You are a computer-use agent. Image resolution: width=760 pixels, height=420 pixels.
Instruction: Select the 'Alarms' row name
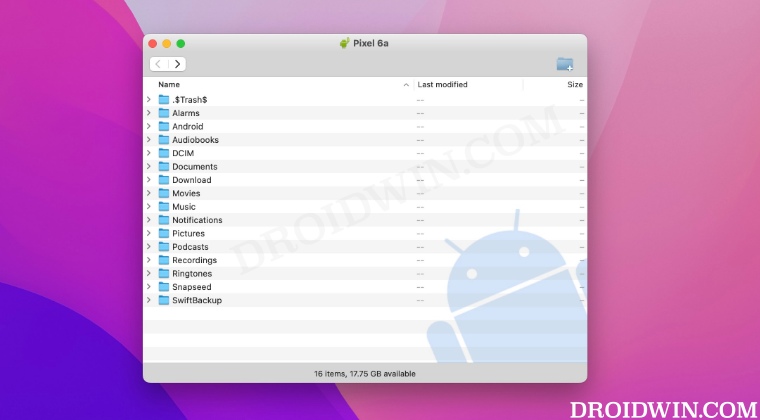(x=186, y=113)
